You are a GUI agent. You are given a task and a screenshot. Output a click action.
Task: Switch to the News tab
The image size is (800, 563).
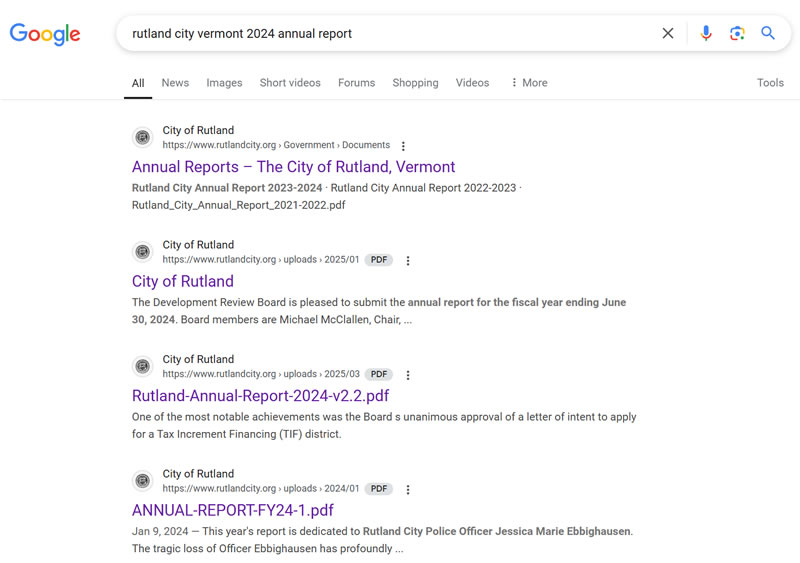[175, 83]
